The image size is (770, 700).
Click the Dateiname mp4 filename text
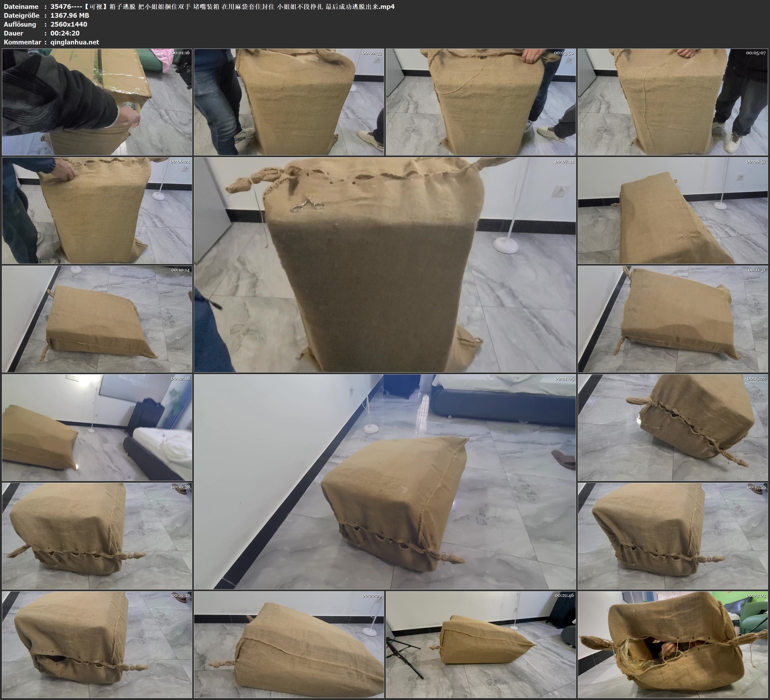coord(222,6)
